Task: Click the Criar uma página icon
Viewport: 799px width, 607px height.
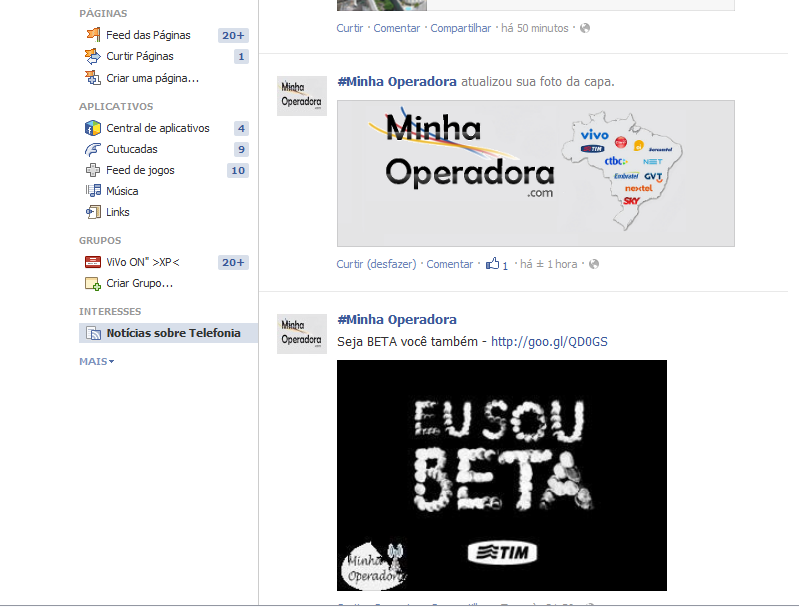Action: point(92,77)
